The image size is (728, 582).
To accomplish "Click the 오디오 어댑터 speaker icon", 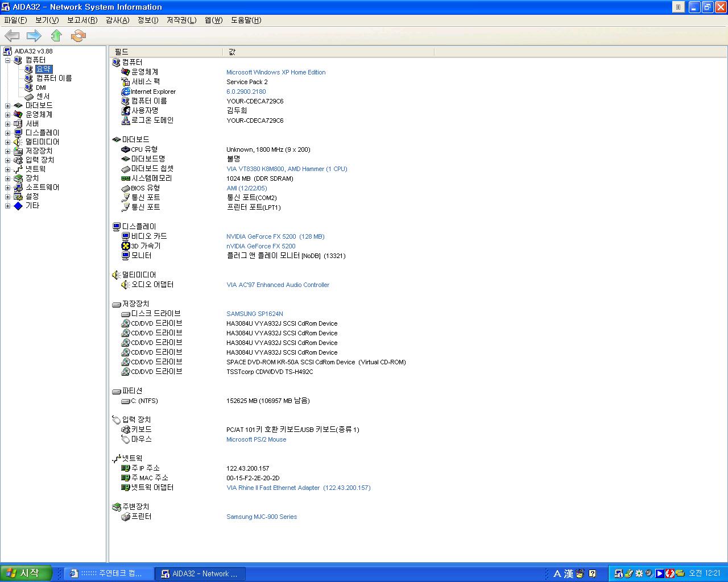I will 126,285.
